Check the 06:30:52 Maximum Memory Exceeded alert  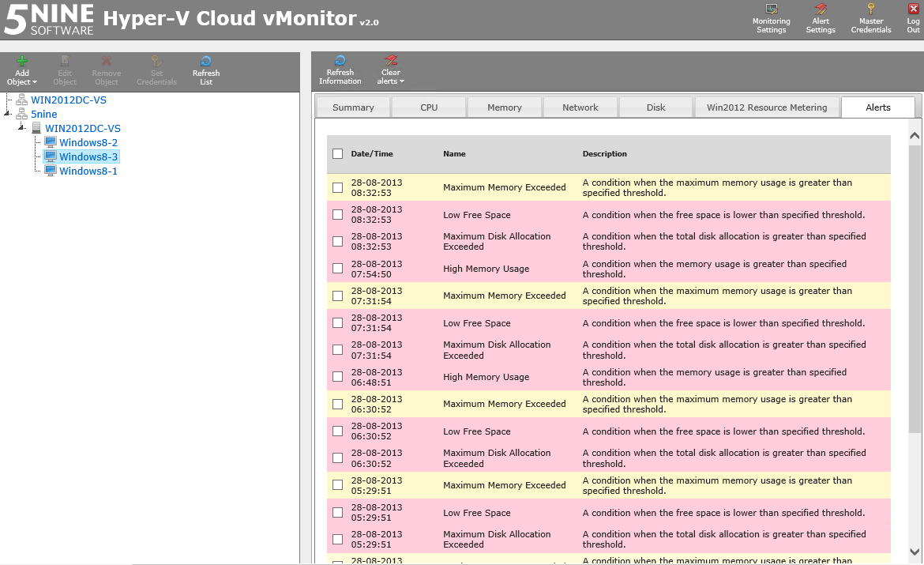(338, 404)
